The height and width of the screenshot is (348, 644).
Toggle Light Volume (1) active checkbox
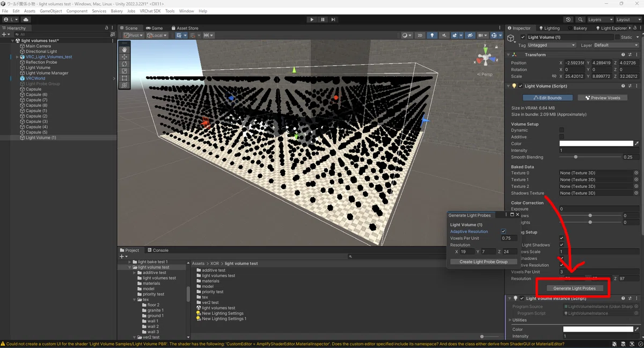click(x=523, y=37)
